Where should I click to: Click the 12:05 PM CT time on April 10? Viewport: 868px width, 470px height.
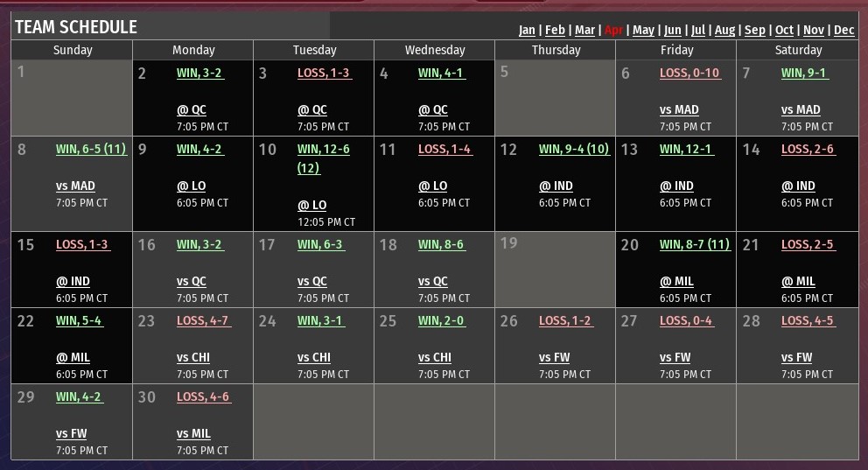click(326, 222)
